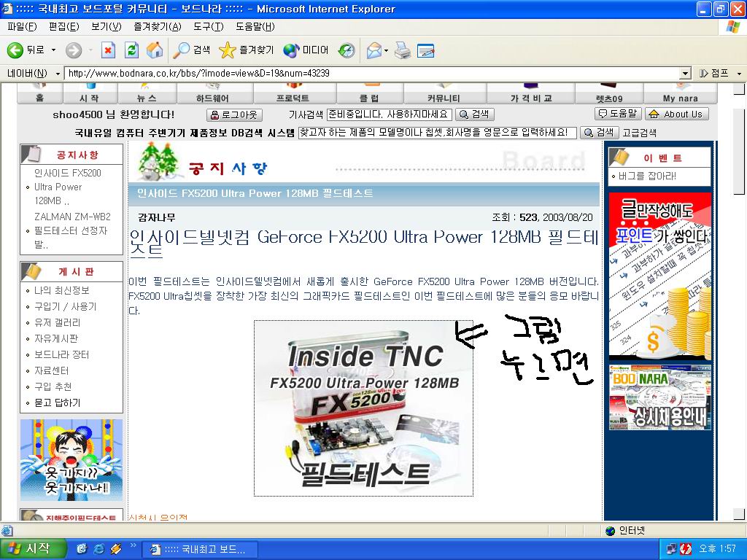Click the Mail envelope toolbar icon
747x560 pixels.
(x=374, y=50)
